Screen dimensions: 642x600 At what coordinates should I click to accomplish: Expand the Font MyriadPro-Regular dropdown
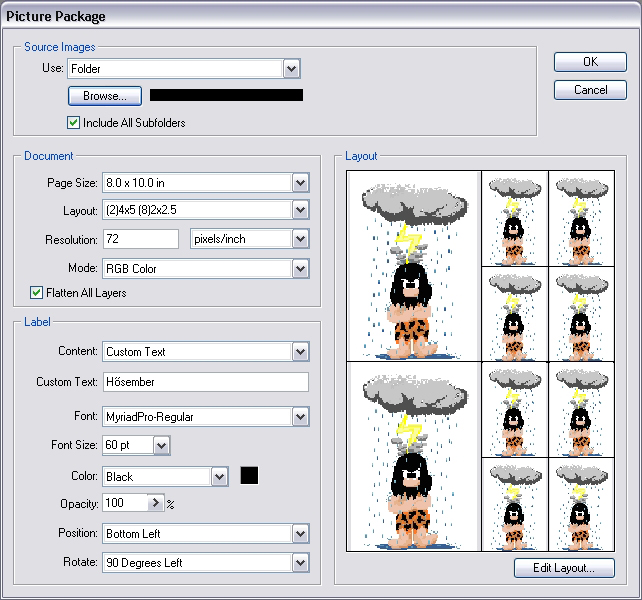tap(300, 417)
